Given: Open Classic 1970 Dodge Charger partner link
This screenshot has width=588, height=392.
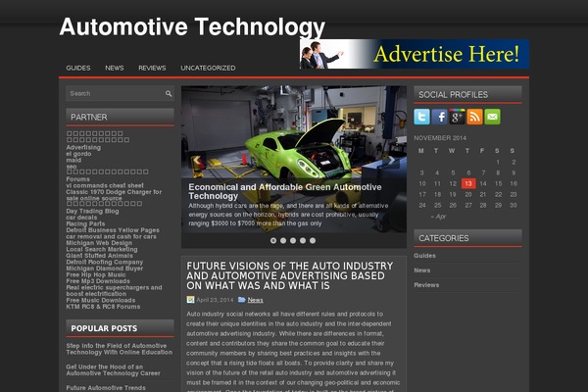Looking at the screenshot, I should click(114, 195).
